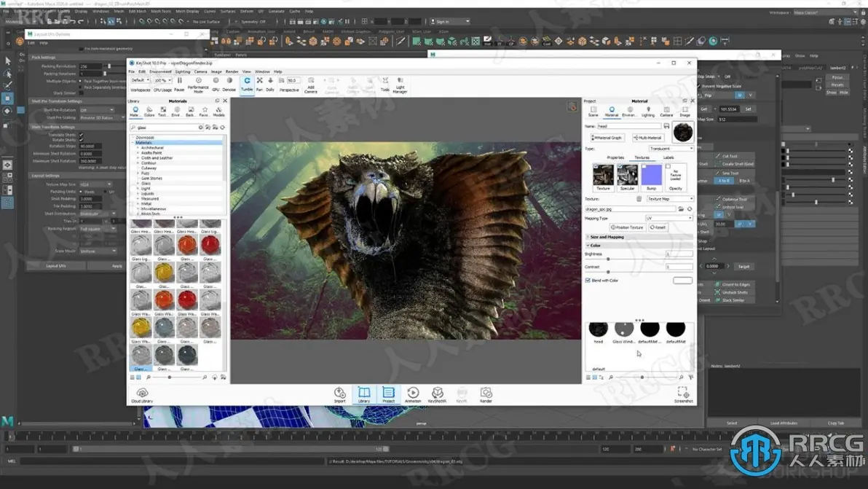Open the CPU Usage percent dropdown

[162, 80]
